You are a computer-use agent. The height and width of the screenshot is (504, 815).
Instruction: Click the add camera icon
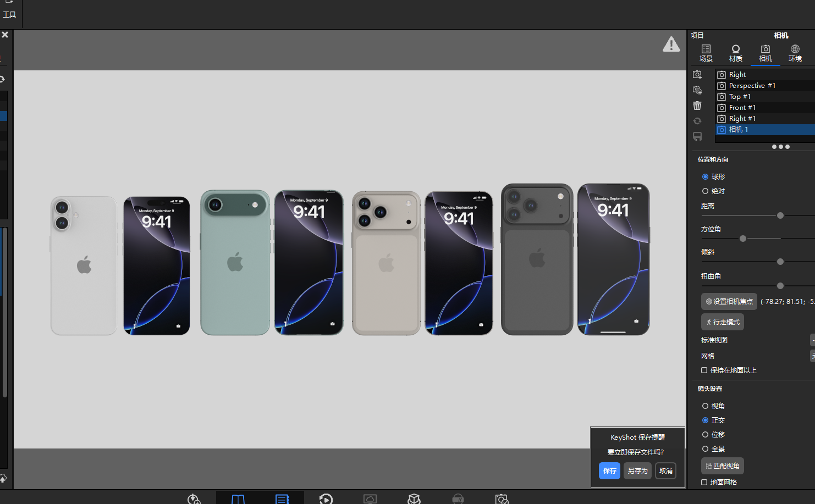697,74
